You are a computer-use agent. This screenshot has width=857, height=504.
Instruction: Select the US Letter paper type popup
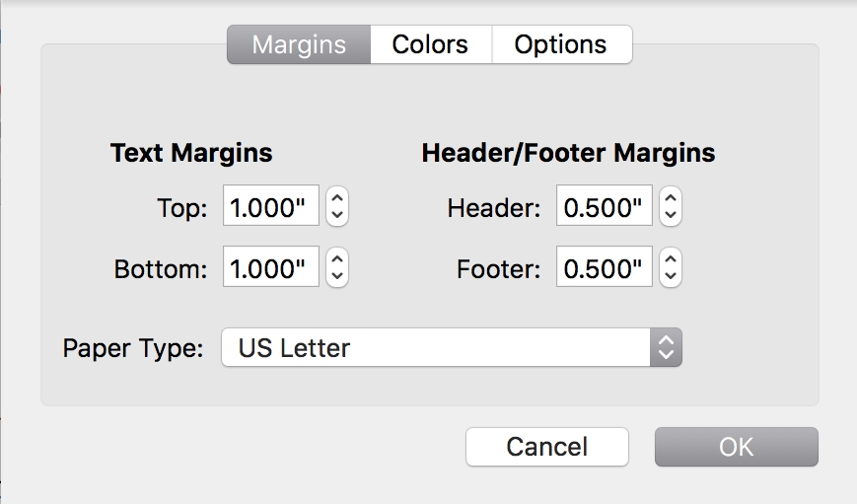(x=452, y=347)
